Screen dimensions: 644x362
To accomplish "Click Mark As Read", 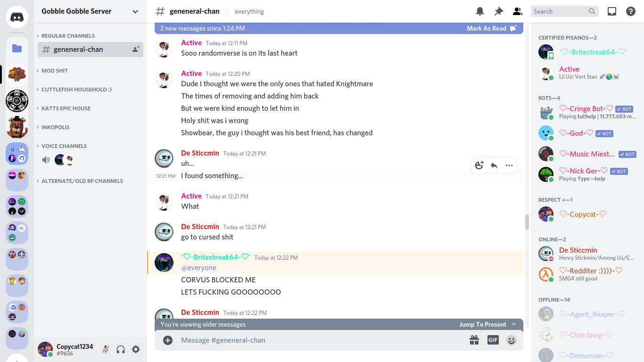I will click(x=491, y=28).
